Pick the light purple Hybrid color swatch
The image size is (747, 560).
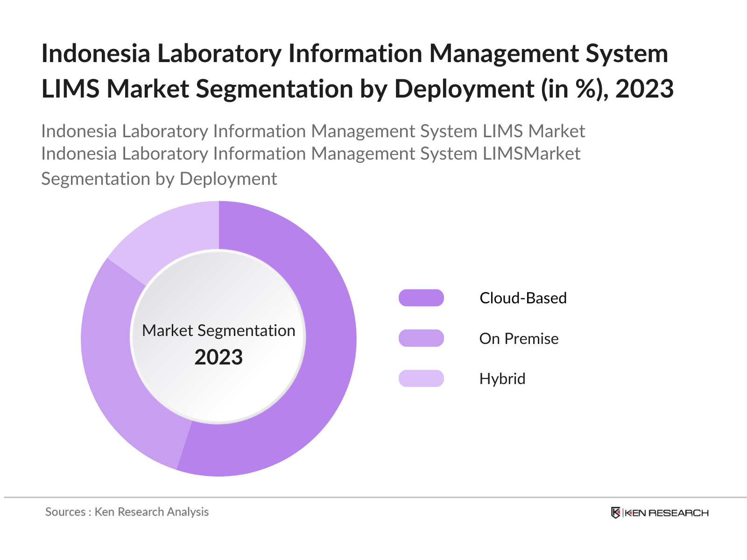421,378
